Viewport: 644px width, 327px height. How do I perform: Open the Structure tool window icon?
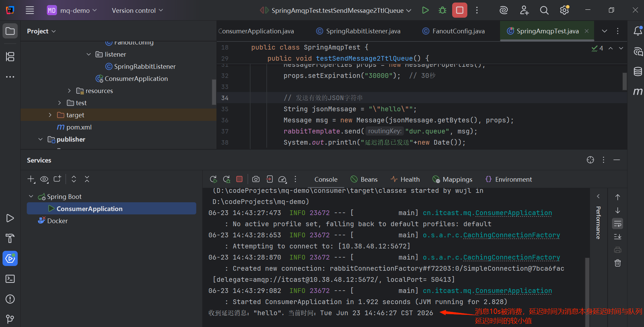[x=10, y=57]
